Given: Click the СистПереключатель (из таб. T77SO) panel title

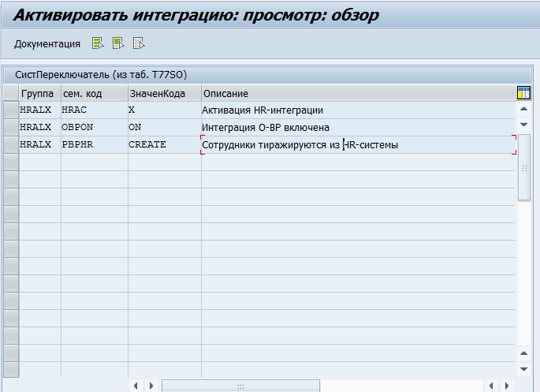Looking at the screenshot, I should coord(101,75).
